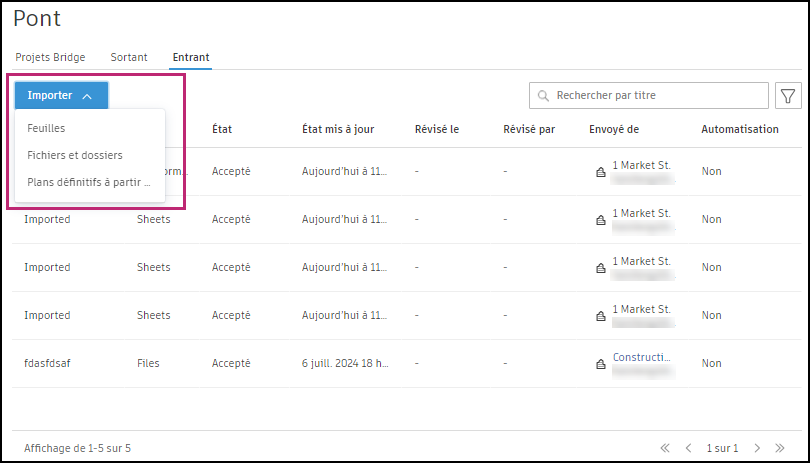The width and height of the screenshot is (810, 463).
Task: Go to the next page arrow
Action: click(x=757, y=448)
